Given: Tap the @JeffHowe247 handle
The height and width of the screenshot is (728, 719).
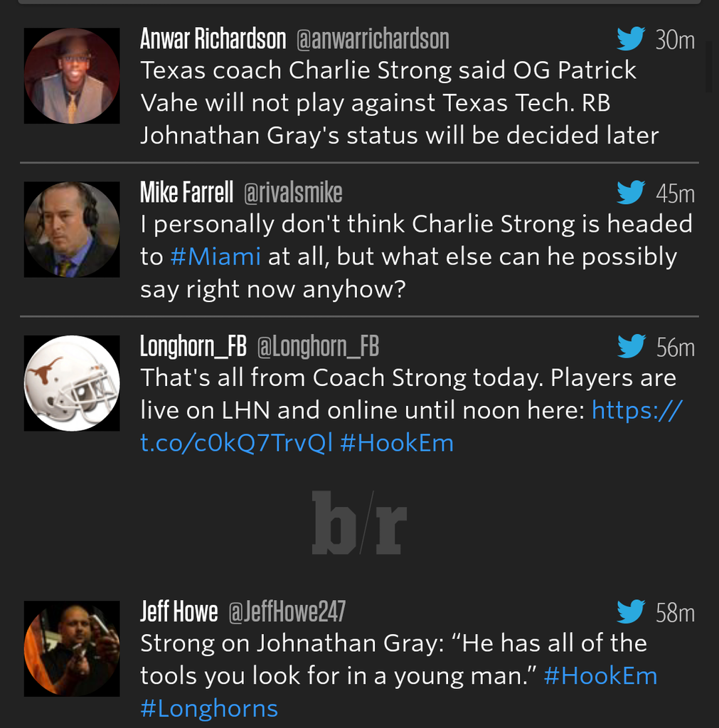Looking at the screenshot, I should tap(287, 612).
